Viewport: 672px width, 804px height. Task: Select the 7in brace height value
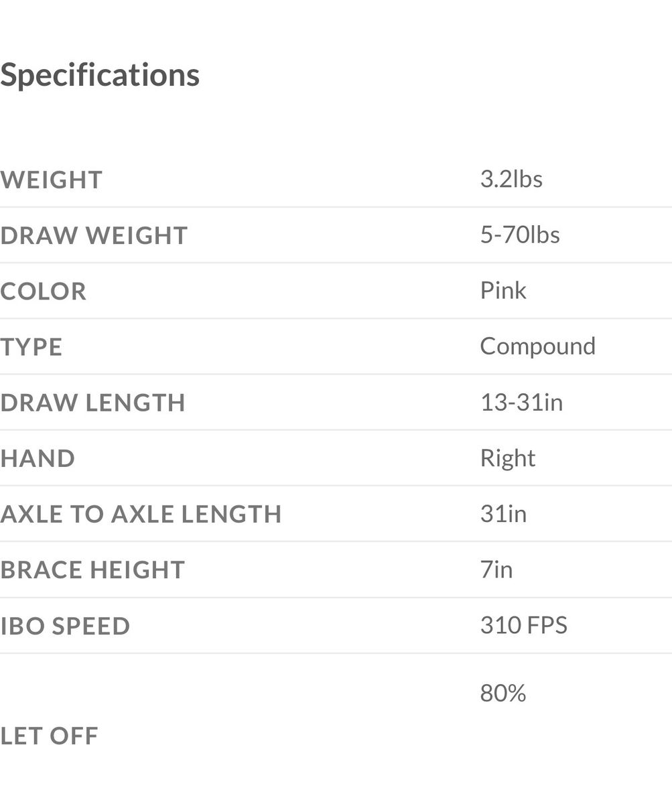(x=496, y=569)
